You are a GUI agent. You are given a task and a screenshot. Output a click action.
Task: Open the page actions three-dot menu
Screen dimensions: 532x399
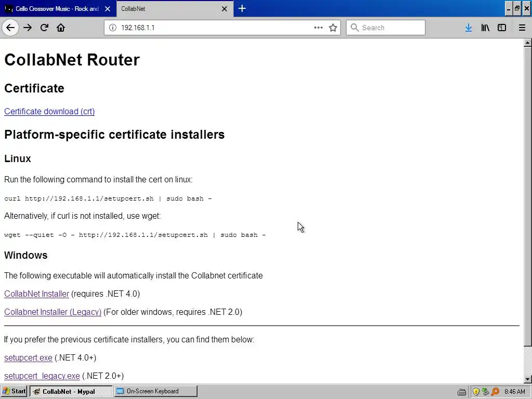point(318,28)
